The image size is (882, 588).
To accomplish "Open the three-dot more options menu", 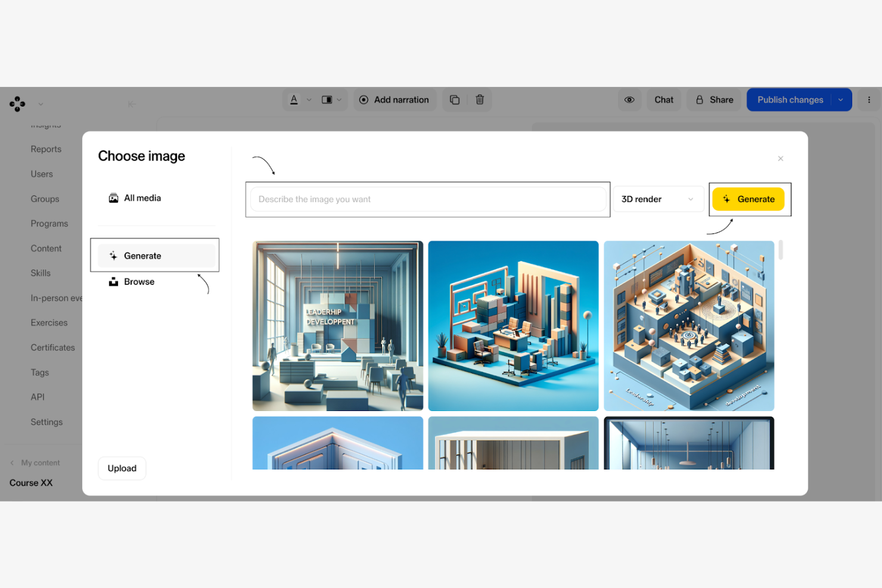I will pyautogui.click(x=869, y=100).
